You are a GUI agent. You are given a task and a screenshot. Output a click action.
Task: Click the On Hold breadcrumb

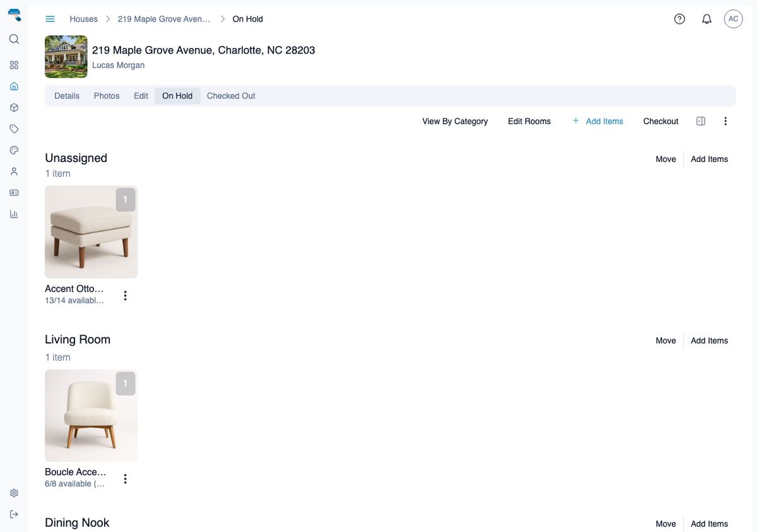tap(247, 19)
